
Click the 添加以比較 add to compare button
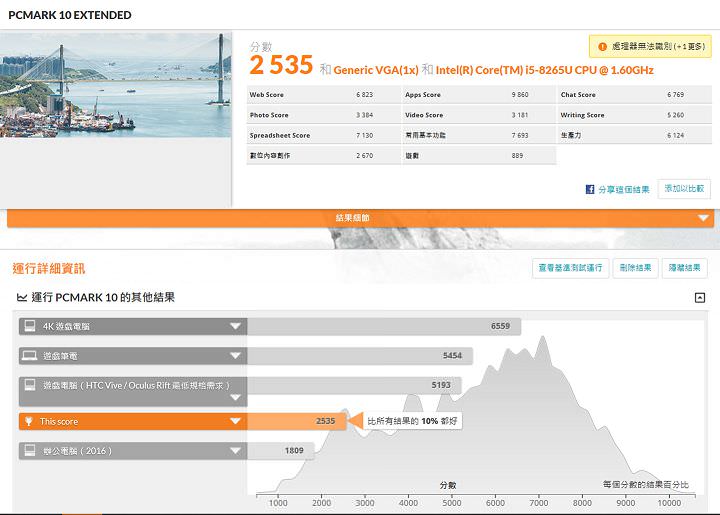tap(684, 189)
